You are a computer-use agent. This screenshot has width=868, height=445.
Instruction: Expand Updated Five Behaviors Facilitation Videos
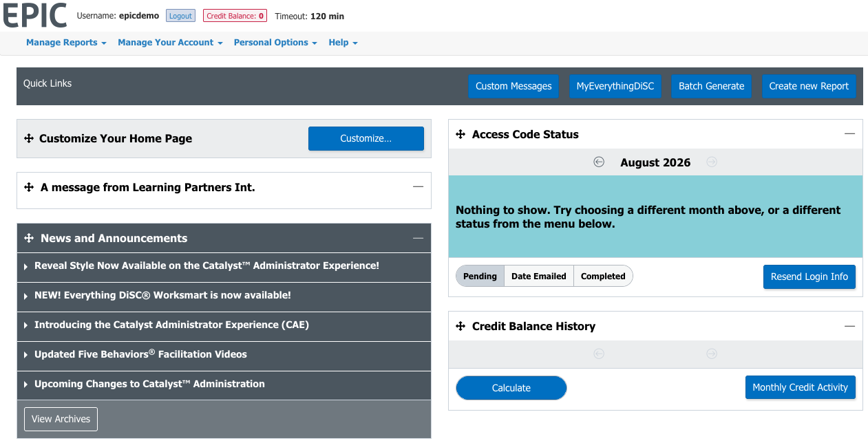pyautogui.click(x=224, y=355)
